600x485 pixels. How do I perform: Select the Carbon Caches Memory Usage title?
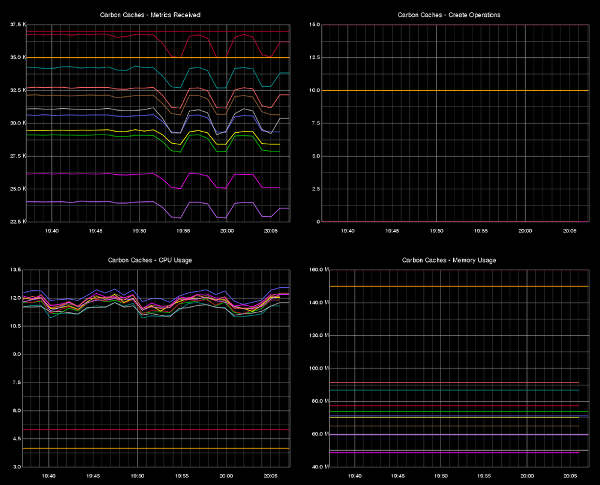(450, 260)
